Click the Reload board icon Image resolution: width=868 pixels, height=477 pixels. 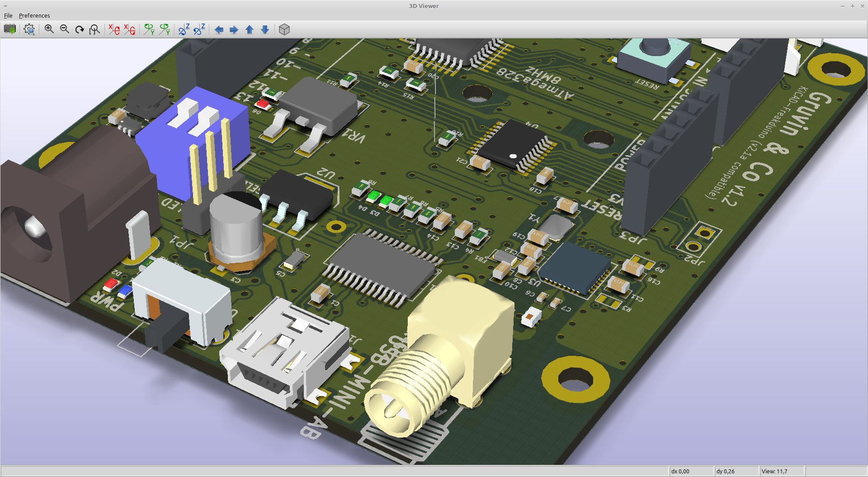coord(10,29)
